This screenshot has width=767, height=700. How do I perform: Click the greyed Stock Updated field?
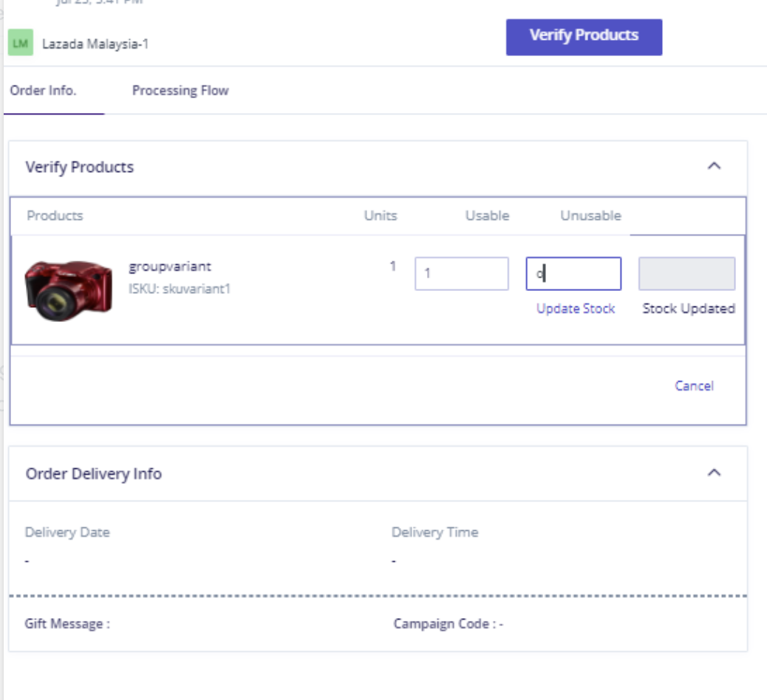click(686, 274)
